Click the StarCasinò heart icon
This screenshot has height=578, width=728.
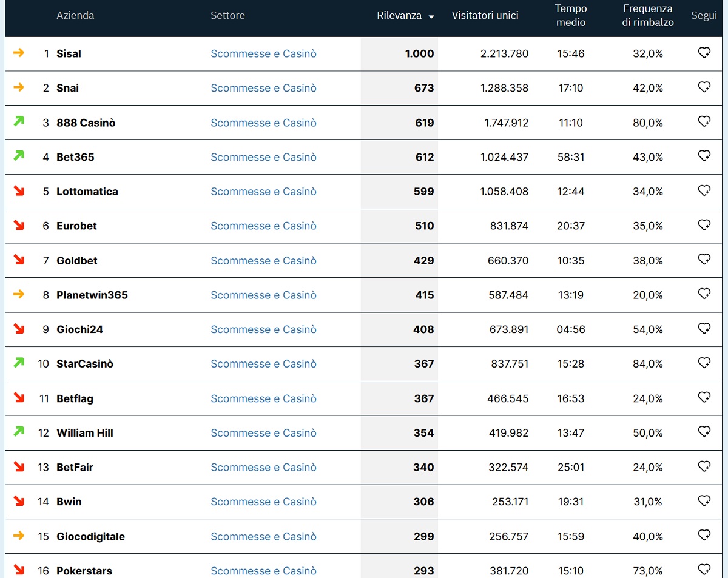(x=704, y=363)
